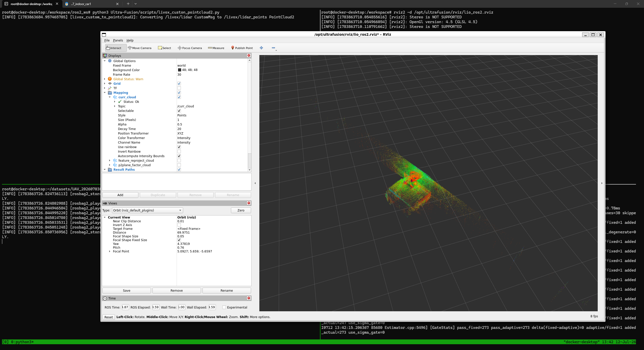
Task: Collapse the Mapping group node
Action: 105,93
